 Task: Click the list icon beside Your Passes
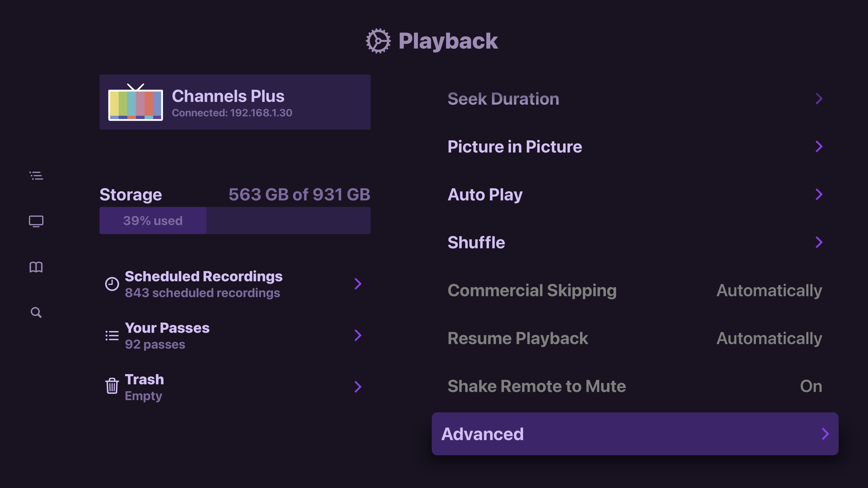(x=112, y=335)
